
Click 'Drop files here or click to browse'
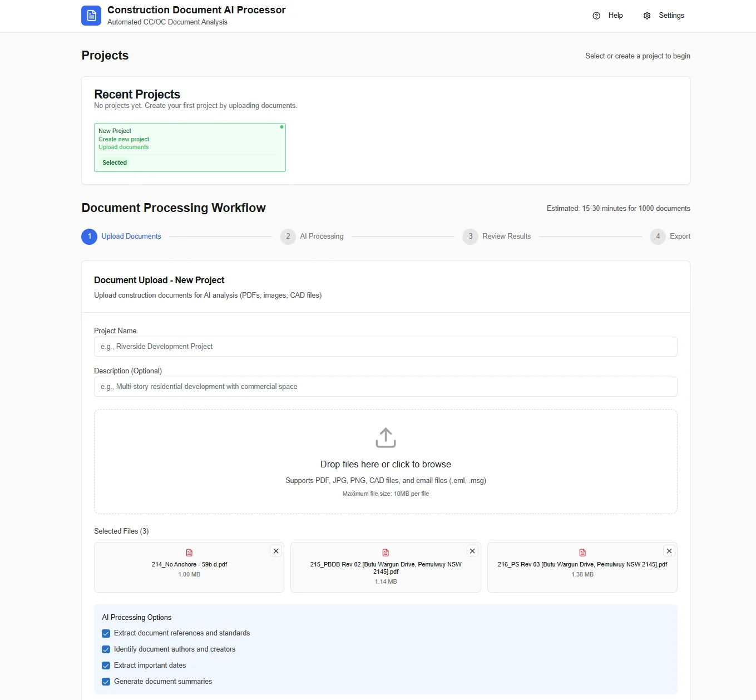[x=386, y=464]
